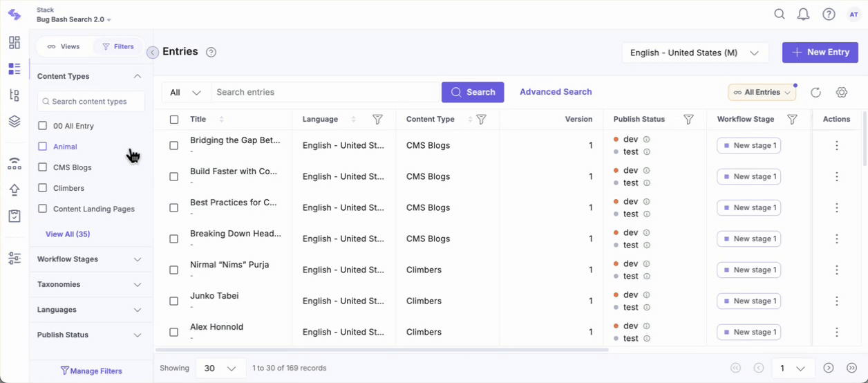
Task: Open the English - United States locale dropdown
Action: click(x=695, y=53)
